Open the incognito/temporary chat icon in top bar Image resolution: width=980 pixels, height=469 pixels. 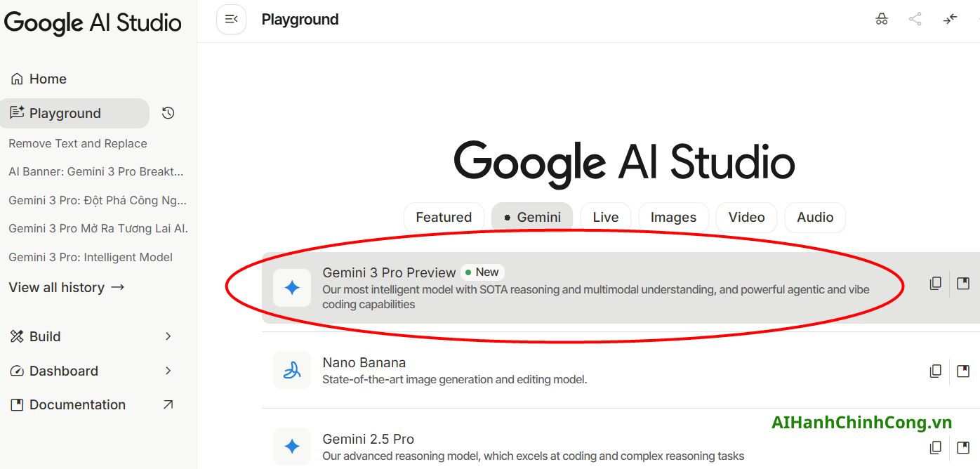coord(882,19)
